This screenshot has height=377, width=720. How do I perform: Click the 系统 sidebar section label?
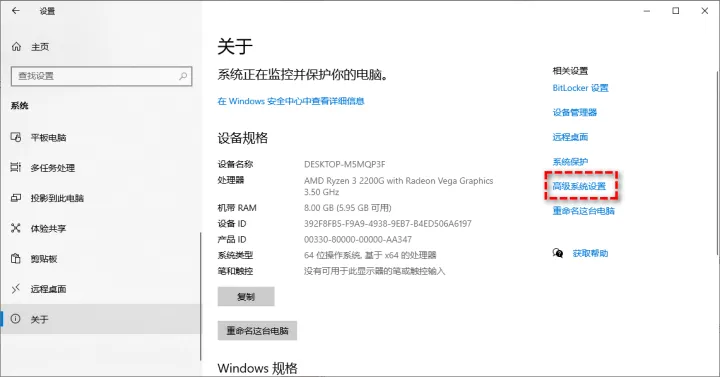[20, 106]
